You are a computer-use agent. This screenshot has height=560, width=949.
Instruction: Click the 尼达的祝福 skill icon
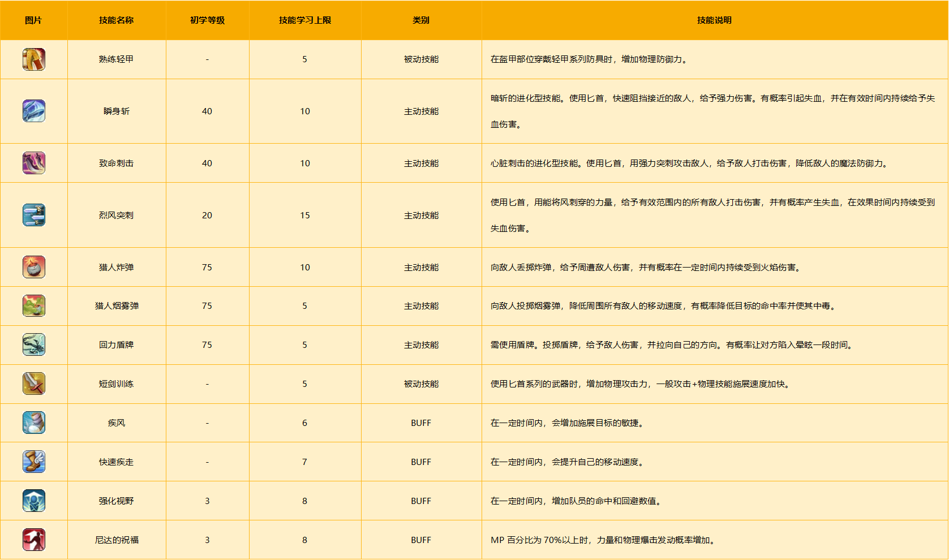pos(34,540)
